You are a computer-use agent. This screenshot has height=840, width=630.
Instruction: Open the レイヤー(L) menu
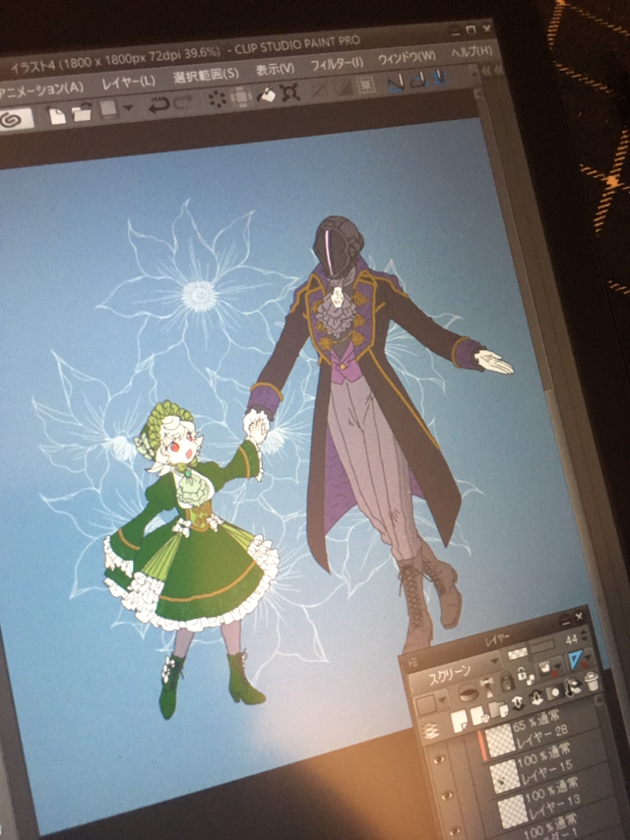pos(129,82)
